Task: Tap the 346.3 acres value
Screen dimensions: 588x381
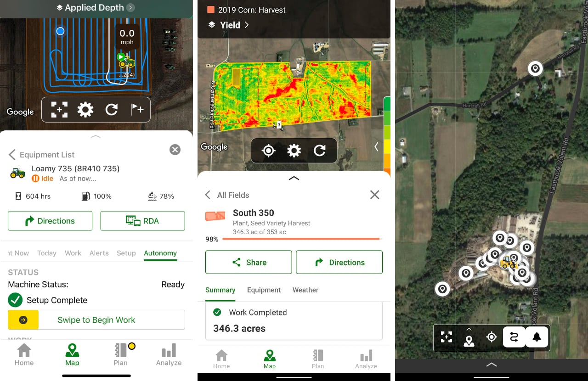Action: pos(239,329)
